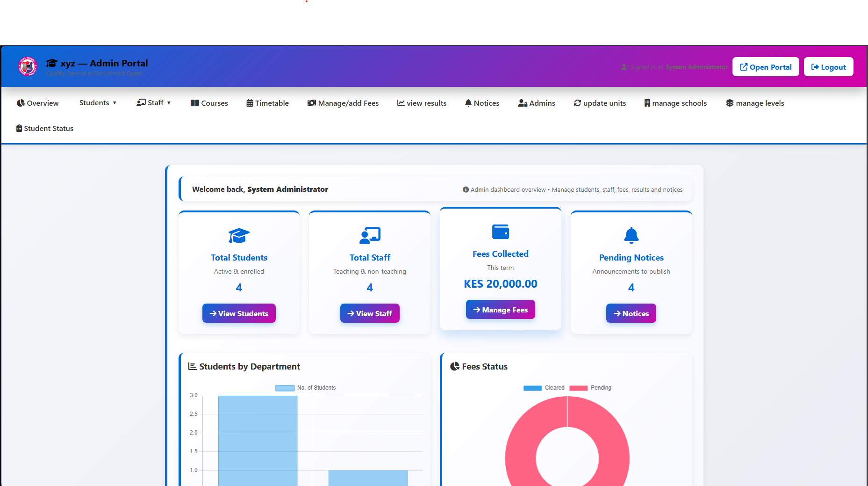The image size is (868, 486).
Task: Click the graduation cap icon beside xyz title
Action: (52, 63)
